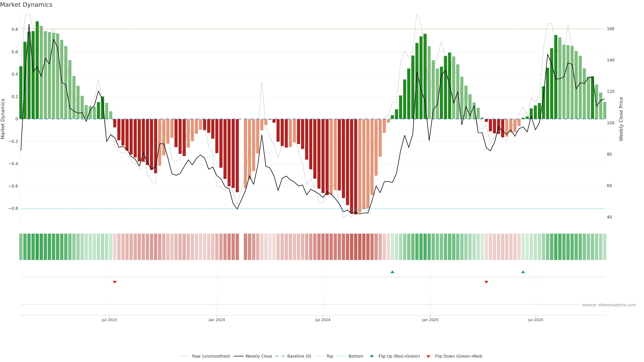Click the Weekly Close solid line legend icon
644x362 pixels.
pyautogui.click(x=238, y=356)
